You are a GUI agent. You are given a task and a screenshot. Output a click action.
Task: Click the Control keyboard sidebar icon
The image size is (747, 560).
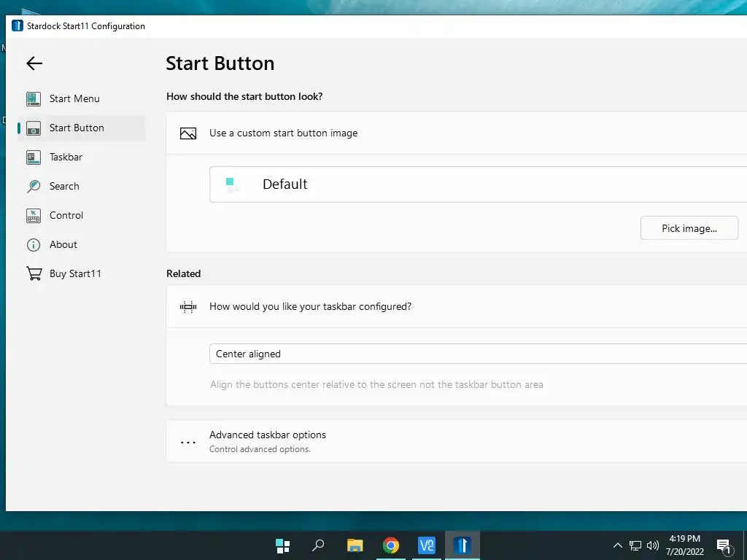[34, 215]
